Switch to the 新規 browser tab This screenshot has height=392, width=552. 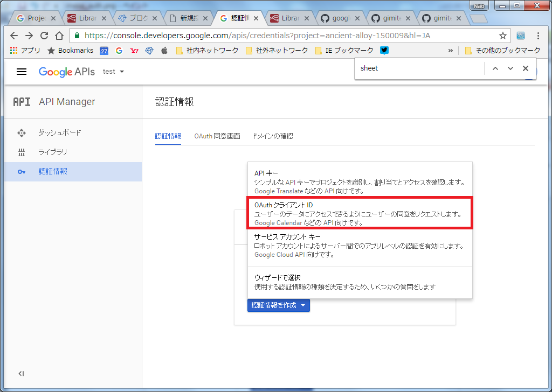coord(189,18)
